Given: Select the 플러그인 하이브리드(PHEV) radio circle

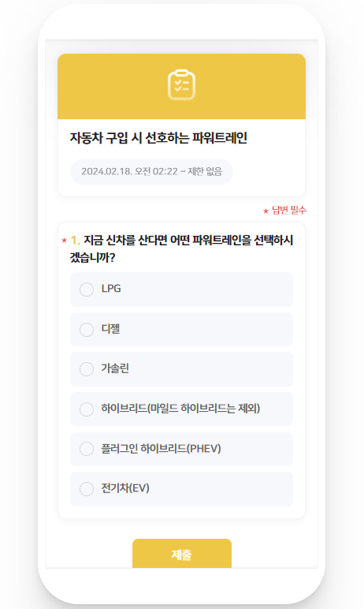Looking at the screenshot, I should tap(87, 449).
